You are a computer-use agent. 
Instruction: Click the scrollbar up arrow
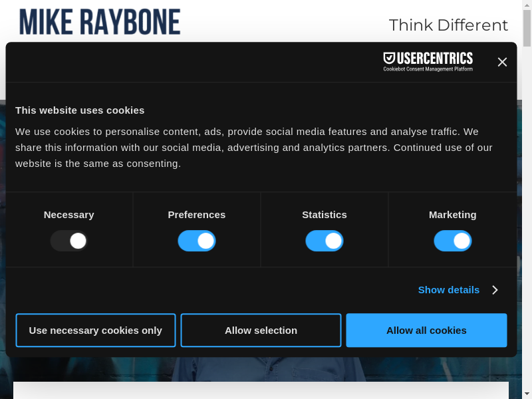(527, 5)
